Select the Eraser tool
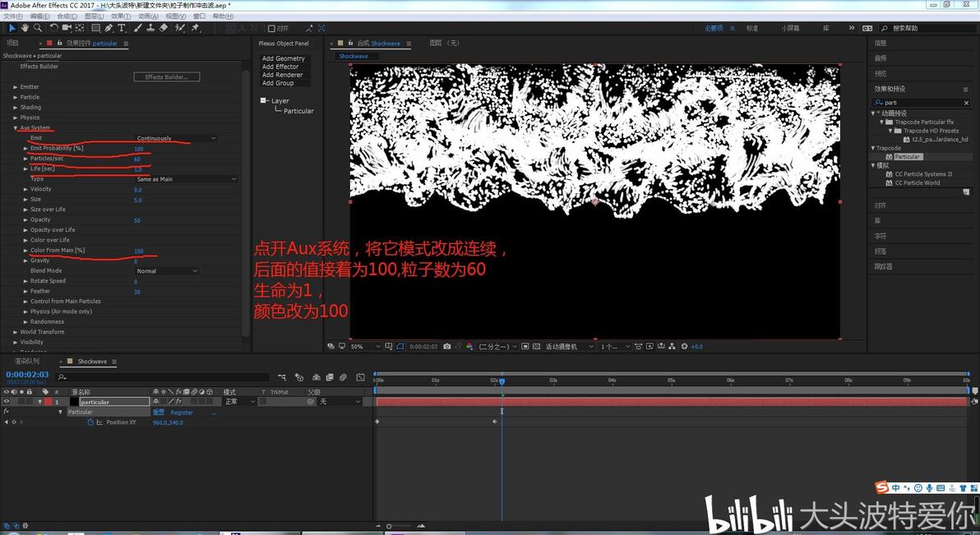980x535 pixels. tap(164, 28)
